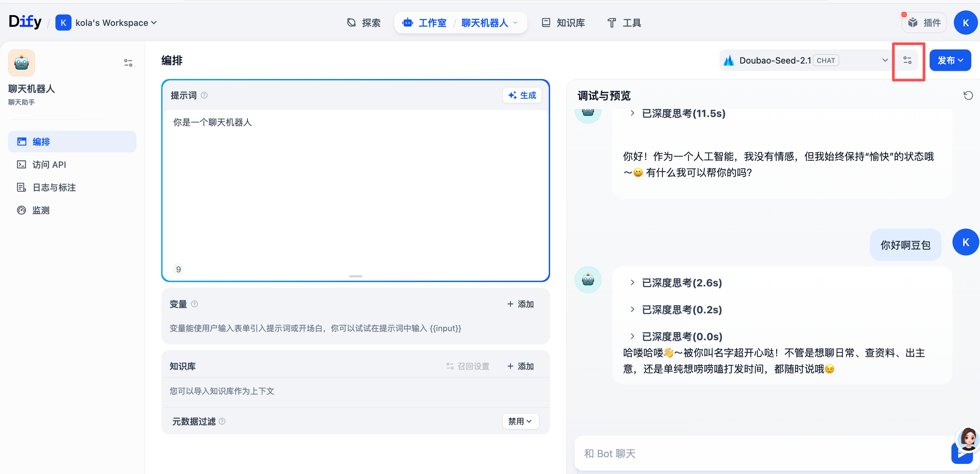Open 监测 monitoring in the sidebar
This screenshot has width=980, height=474.
[72, 210]
